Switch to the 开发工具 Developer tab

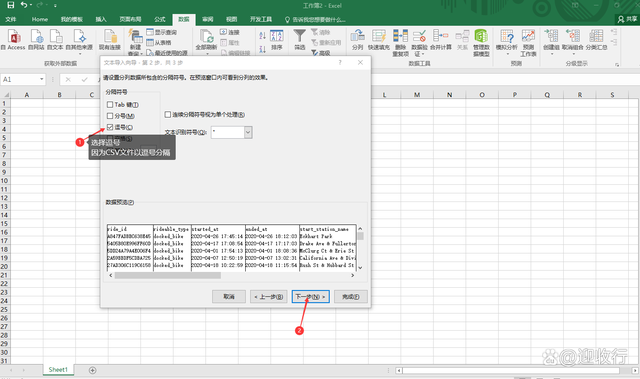pyautogui.click(x=261, y=19)
